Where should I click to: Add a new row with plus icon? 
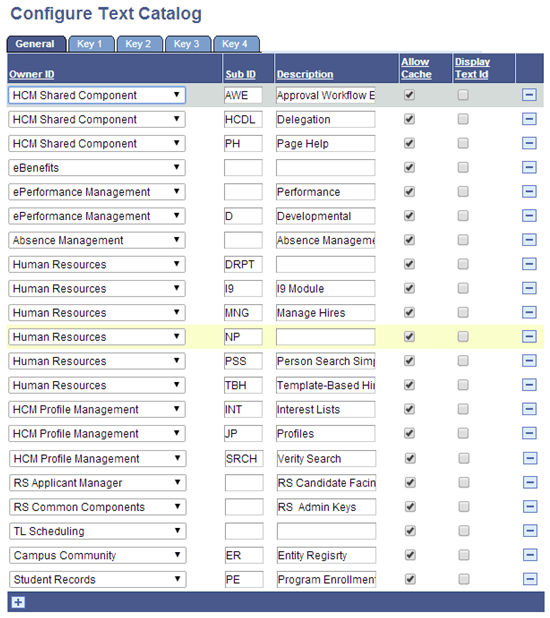[x=18, y=602]
